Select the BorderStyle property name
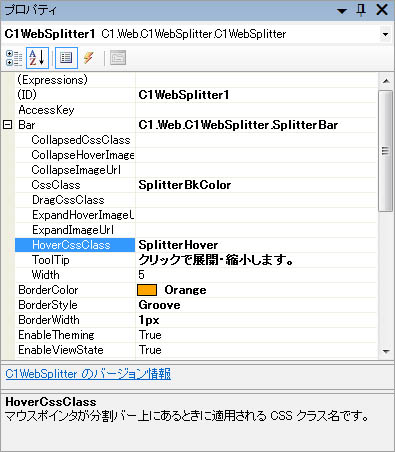The height and width of the screenshot is (452, 395). (48, 305)
